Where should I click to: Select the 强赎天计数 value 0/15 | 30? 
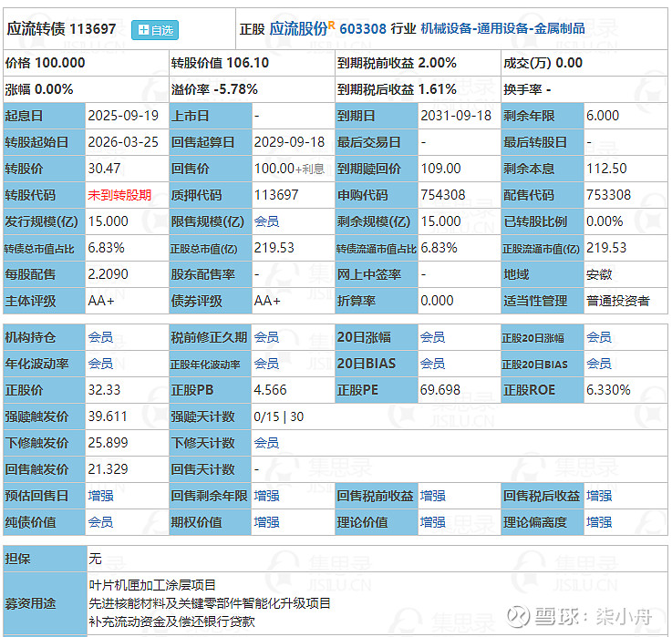click(x=279, y=416)
